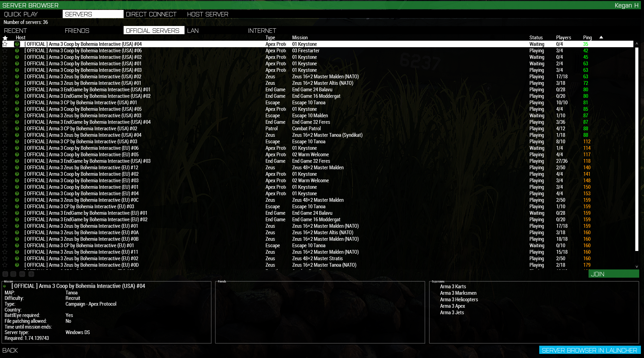Click green status dot in Mission details panel
This screenshot has height=358, width=644.
point(4,286)
